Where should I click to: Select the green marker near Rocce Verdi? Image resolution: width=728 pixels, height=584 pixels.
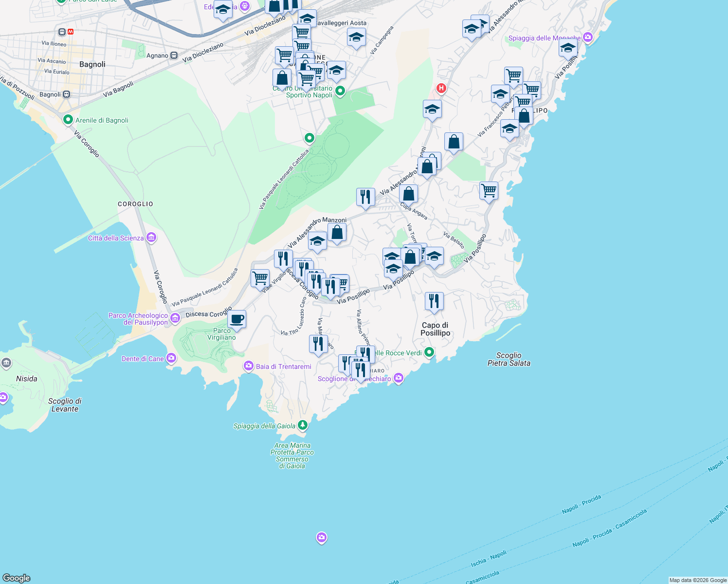point(430,352)
